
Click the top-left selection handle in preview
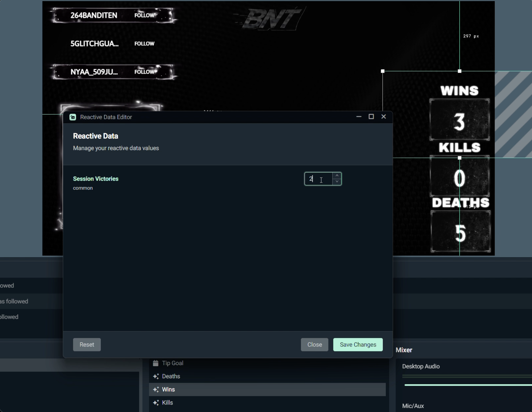point(383,71)
